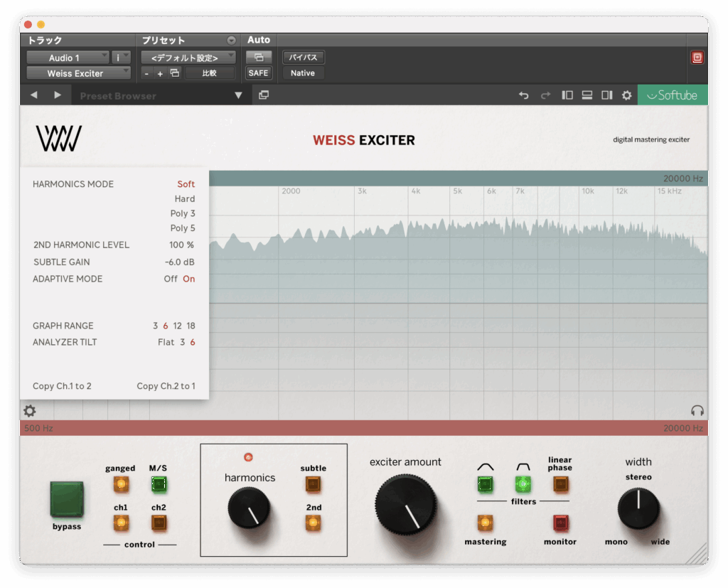Image resolution: width=728 pixels, height=588 pixels.
Task: Click Copy Ch.2 to 1
Action: click(x=166, y=386)
